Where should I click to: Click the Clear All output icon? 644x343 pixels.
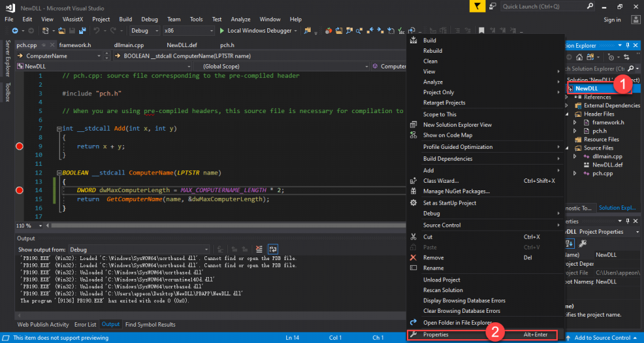coord(260,249)
